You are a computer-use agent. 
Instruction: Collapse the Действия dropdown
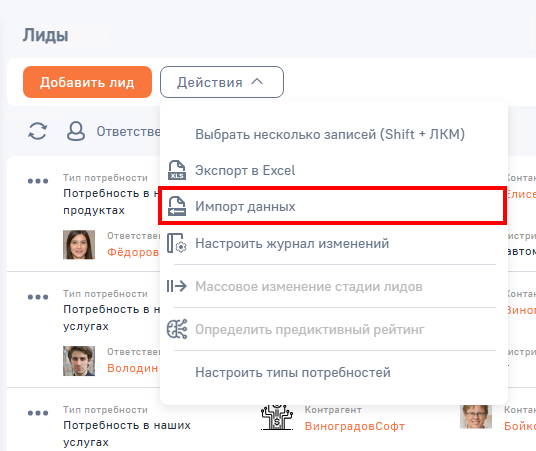point(222,82)
